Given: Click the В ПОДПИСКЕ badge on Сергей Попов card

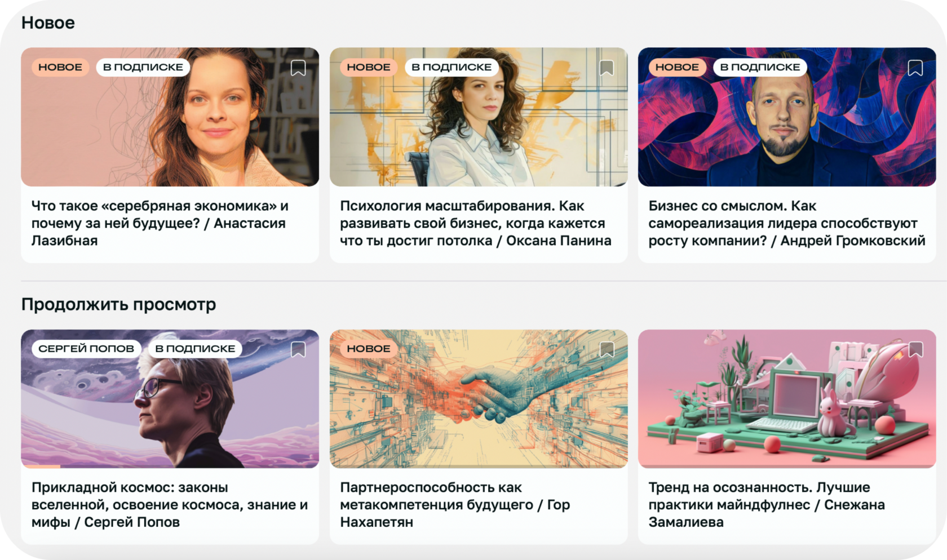Looking at the screenshot, I should [195, 349].
